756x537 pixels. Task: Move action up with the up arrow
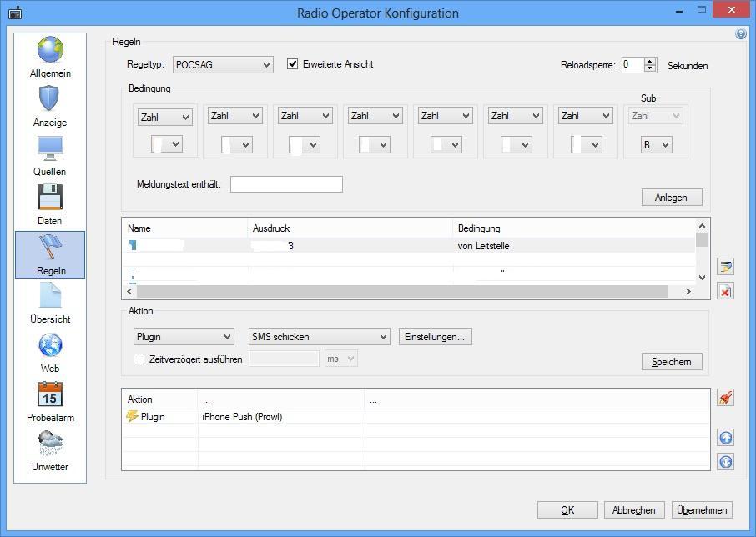[725, 438]
